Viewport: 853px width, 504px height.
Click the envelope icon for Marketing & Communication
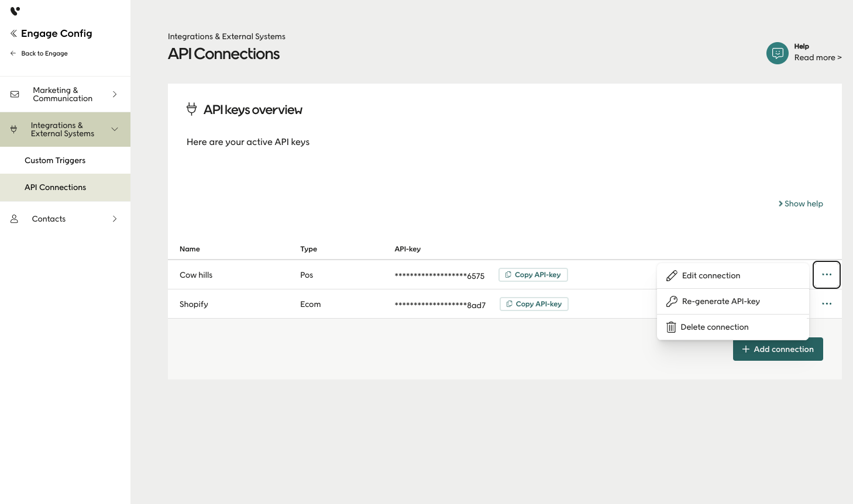[x=13, y=94]
